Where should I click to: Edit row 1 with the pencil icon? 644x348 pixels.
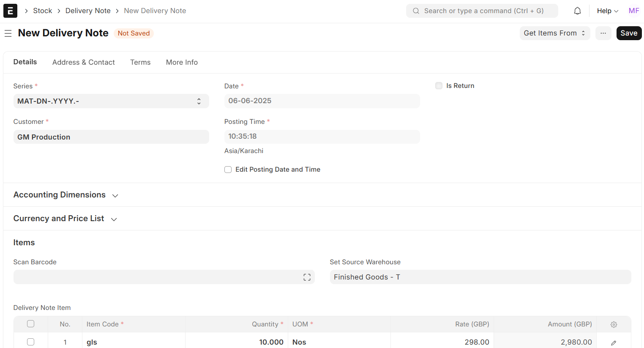[614, 343]
